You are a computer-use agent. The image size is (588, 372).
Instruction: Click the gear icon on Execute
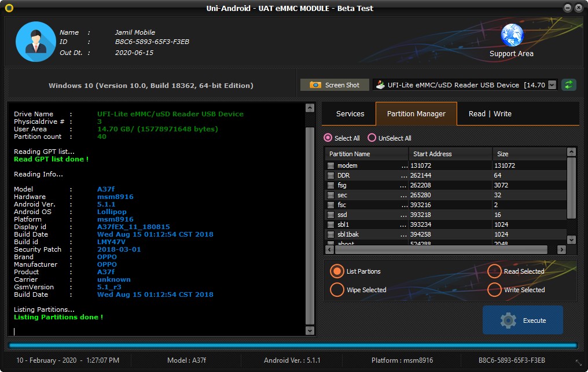point(508,321)
